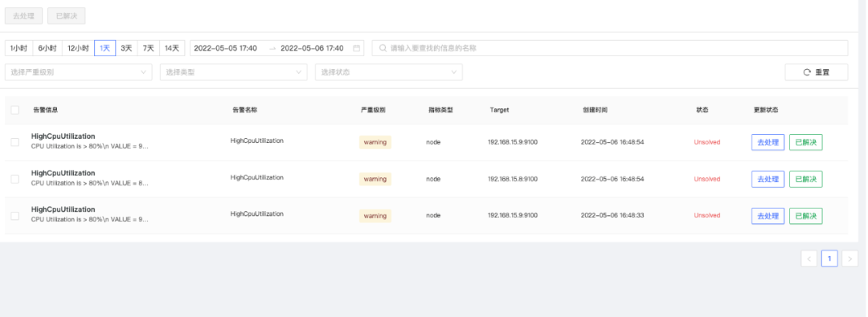Click alert name in 192.168.15.8:9100 row
Screen dimensions: 868x317
pos(257,177)
